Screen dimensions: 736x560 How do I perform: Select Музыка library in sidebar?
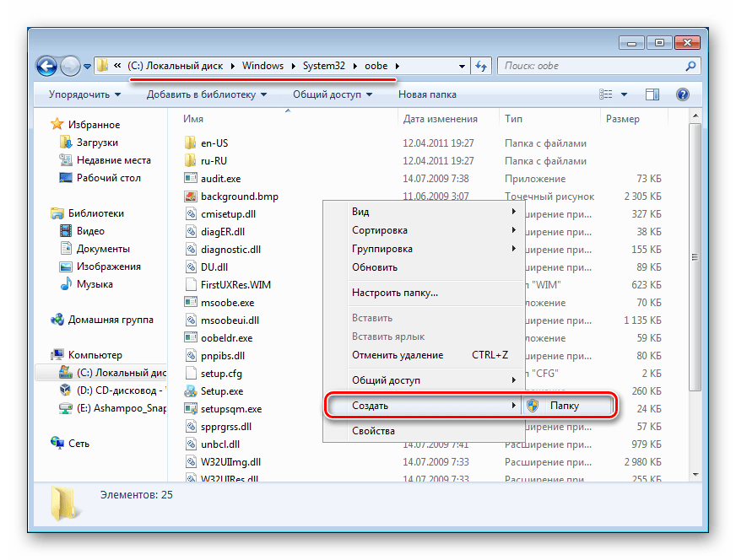pyautogui.click(x=95, y=284)
